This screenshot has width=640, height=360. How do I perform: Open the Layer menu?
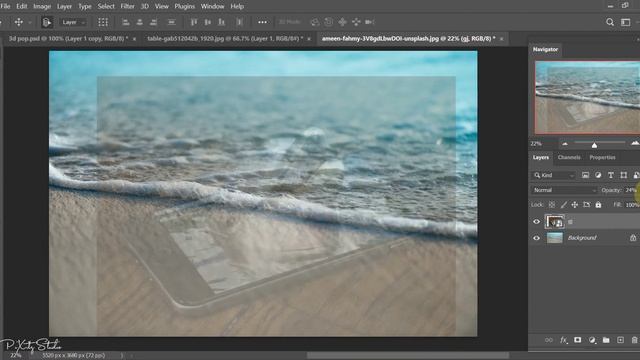[x=64, y=7]
